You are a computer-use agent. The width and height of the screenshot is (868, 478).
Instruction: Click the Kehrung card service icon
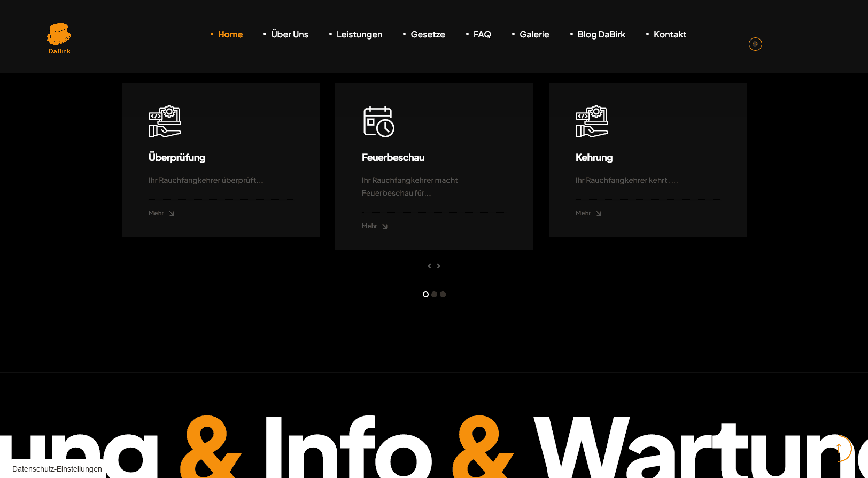click(592, 121)
